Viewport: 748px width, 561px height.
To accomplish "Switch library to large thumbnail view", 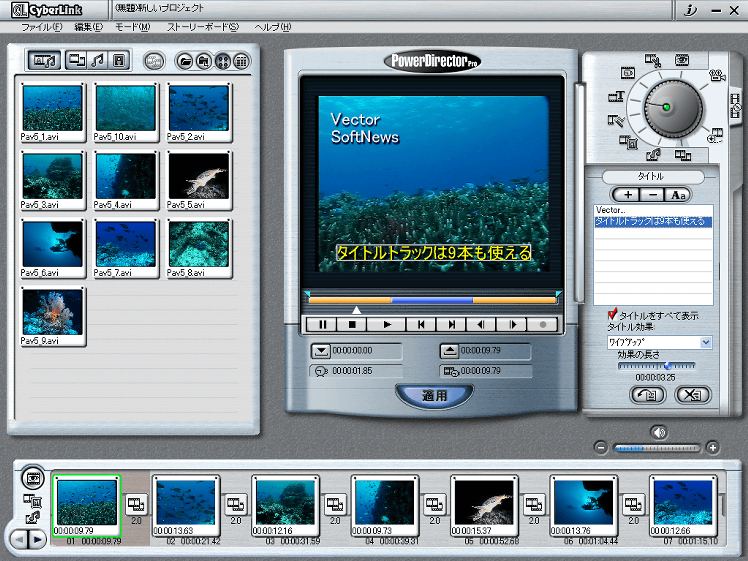I will (223, 61).
